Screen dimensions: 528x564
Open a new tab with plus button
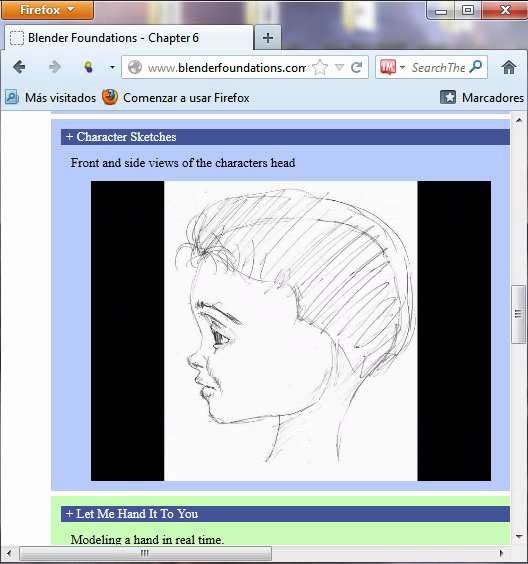268,38
